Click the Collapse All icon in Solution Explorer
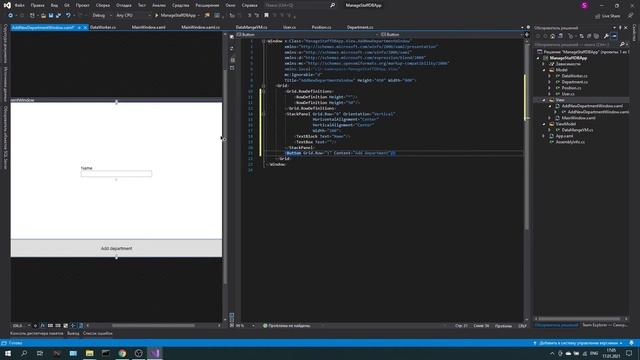The image size is (640, 360). (589, 36)
